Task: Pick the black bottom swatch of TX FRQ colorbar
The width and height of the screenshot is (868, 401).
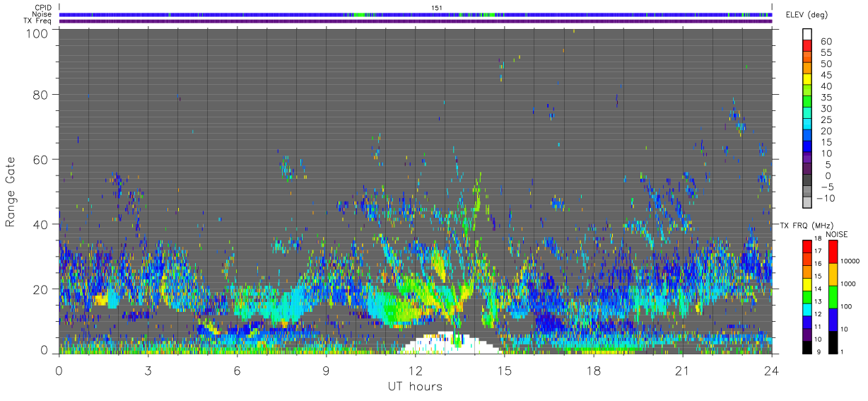Action: [x=807, y=347]
